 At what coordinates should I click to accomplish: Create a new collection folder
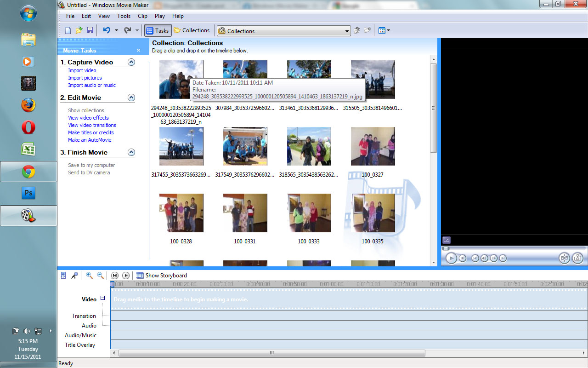click(x=367, y=30)
